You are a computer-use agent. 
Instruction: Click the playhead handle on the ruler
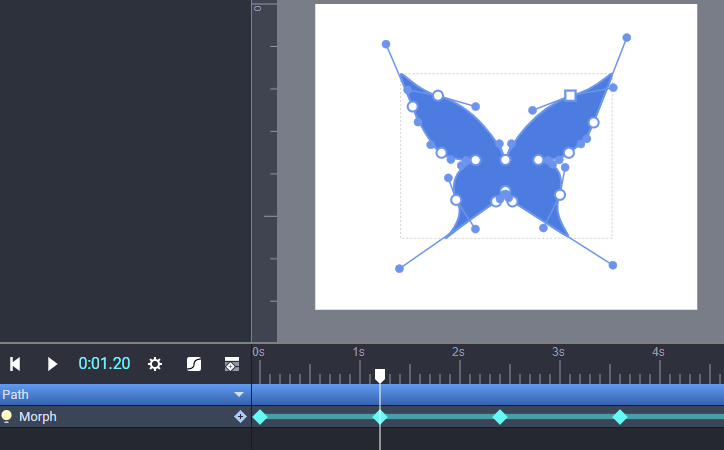coord(380,376)
